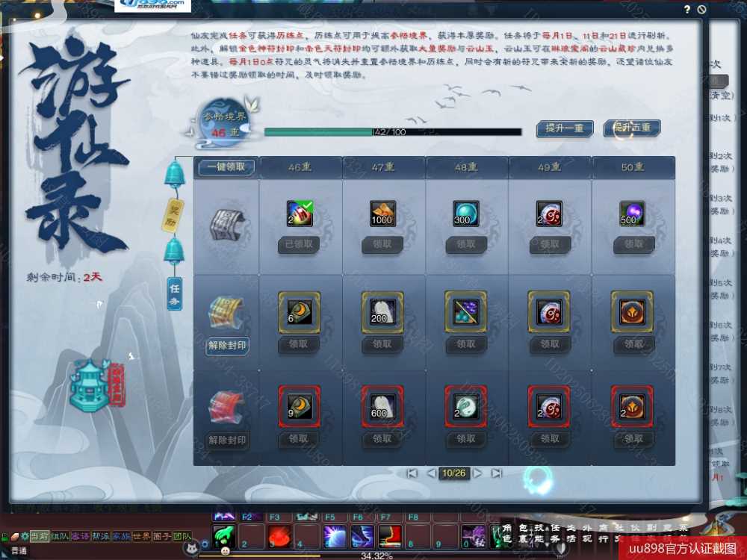Click the 300 teal orb reward icon under 48重

(x=466, y=214)
